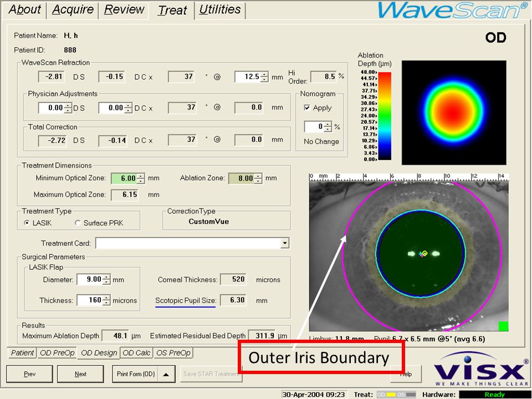Viewport: 532px width, 399px height.
Task: Click the Physician Adjustments cylinder field
Action: tap(111, 108)
